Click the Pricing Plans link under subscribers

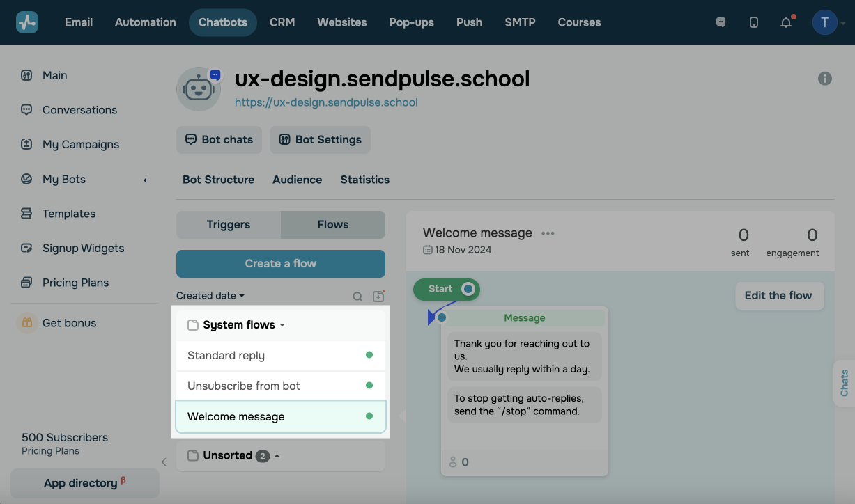tap(50, 451)
